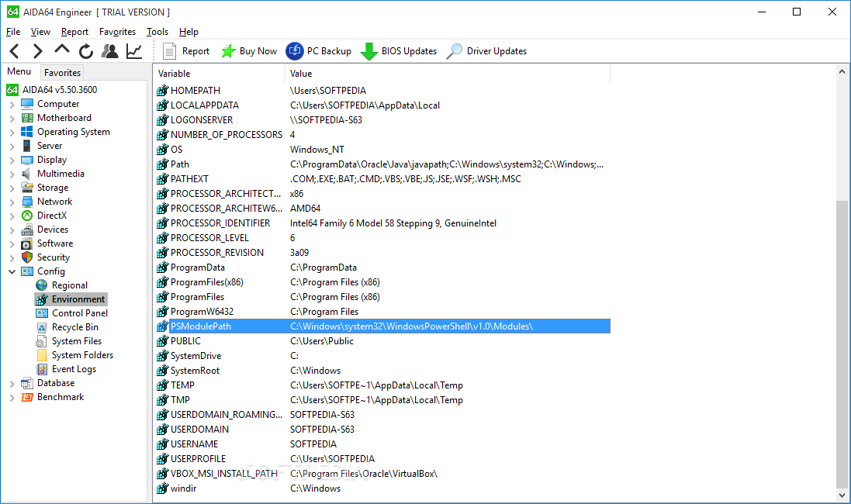851x504 pixels.
Task: Select the Display monitor icon
Action: 27,160
